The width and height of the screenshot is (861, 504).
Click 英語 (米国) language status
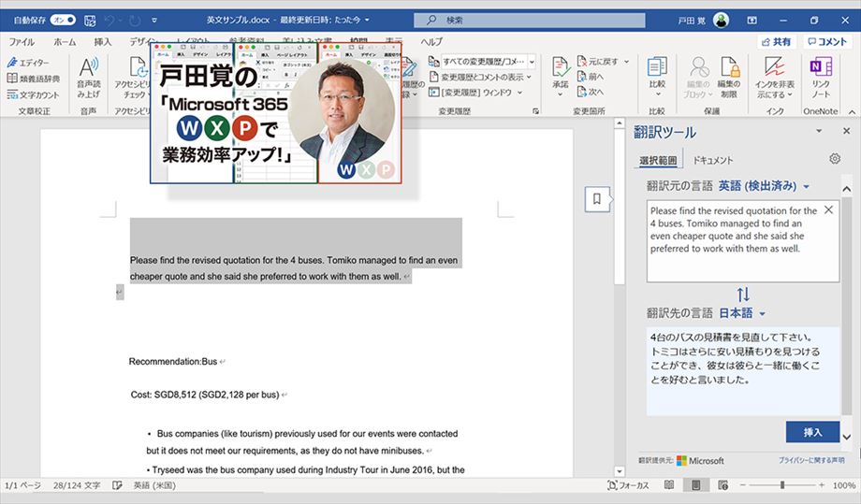[154, 485]
